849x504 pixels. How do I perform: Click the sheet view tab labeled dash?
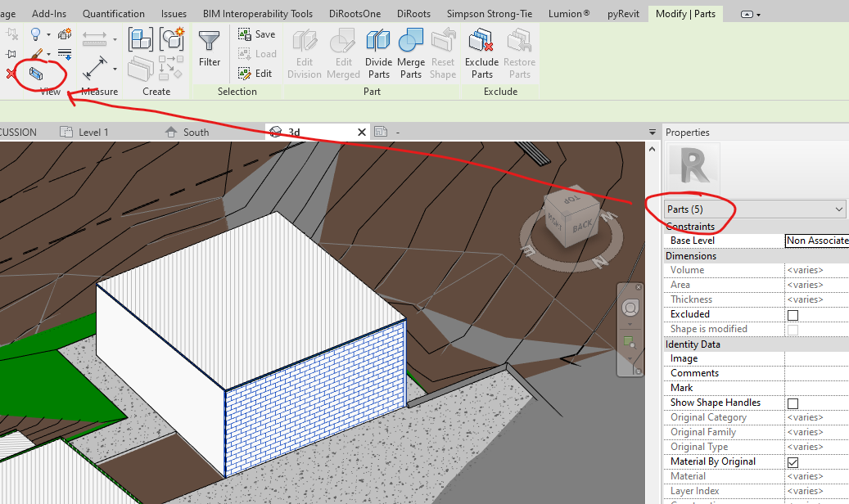click(388, 132)
